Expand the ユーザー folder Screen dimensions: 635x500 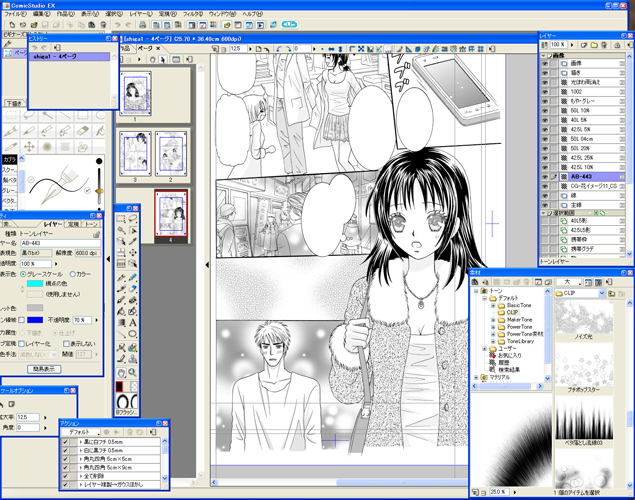pyautogui.click(x=485, y=349)
